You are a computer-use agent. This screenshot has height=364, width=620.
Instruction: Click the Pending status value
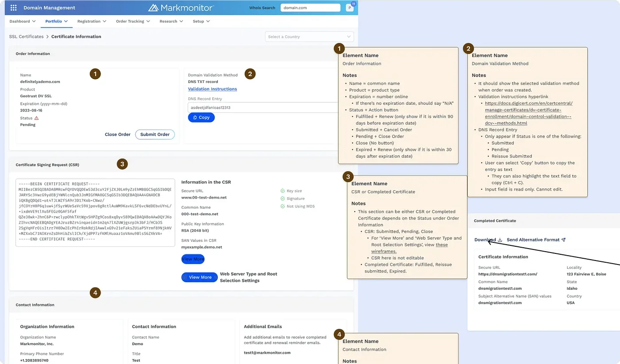pos(28,125)
